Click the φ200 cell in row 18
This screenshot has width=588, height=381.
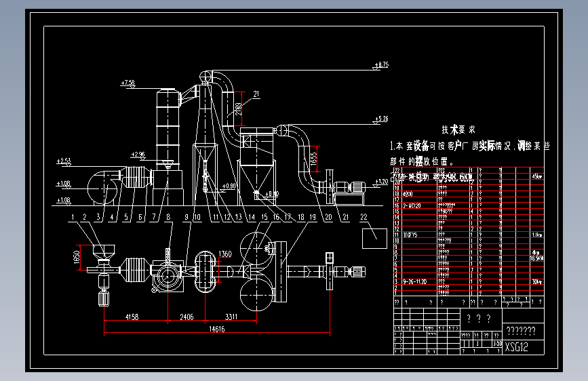tap(408, 194)
